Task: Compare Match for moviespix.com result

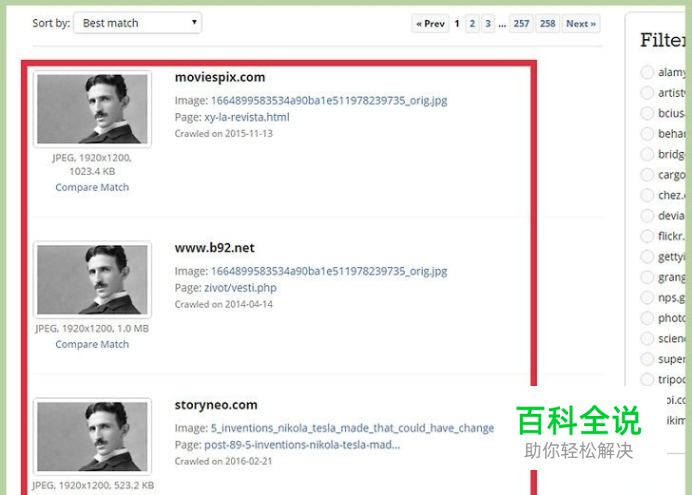Action: click(x=92, y=188)
